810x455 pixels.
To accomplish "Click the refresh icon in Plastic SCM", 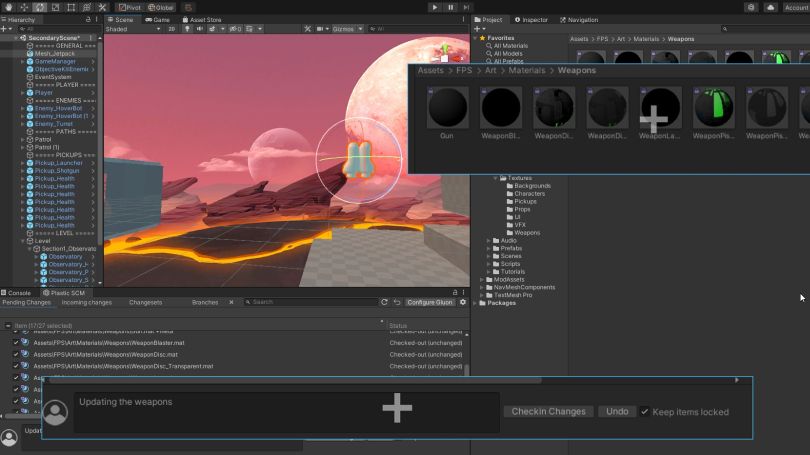I will click(384, 302).
